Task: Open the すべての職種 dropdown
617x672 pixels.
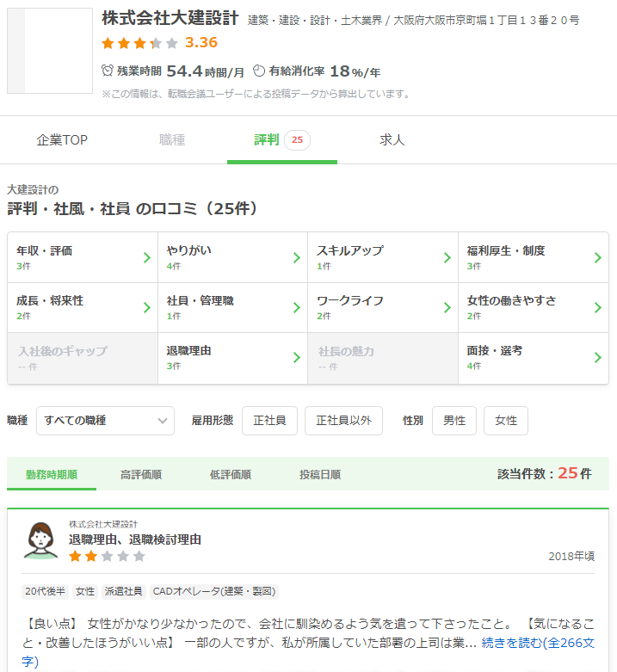Action: tap(105, 421)
